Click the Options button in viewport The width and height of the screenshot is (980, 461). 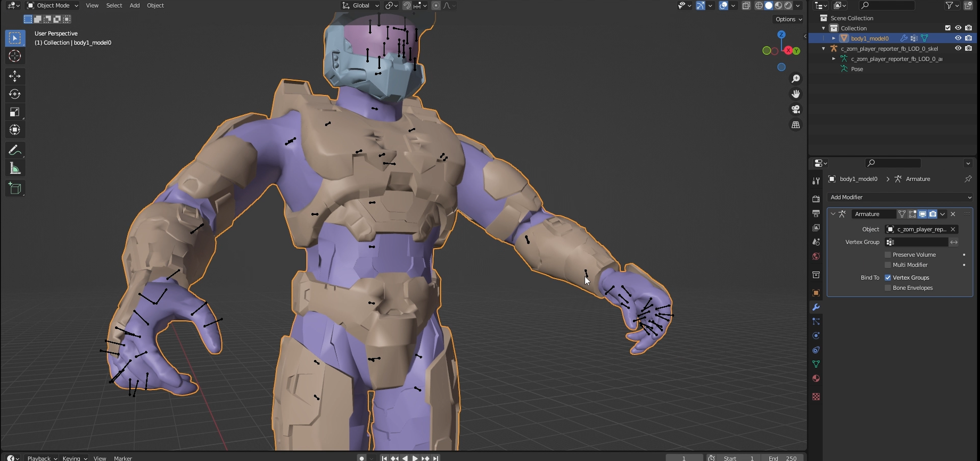(788, 19)
